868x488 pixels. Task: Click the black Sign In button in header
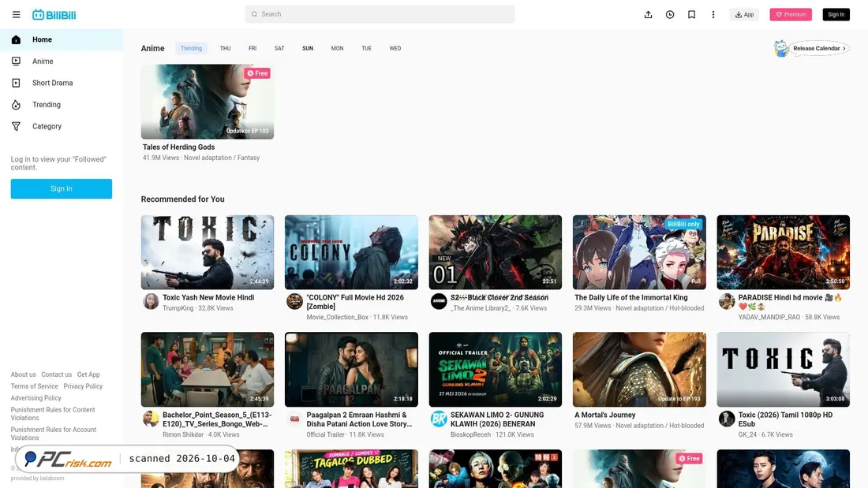pyautogui.click(x=836, y=14)
